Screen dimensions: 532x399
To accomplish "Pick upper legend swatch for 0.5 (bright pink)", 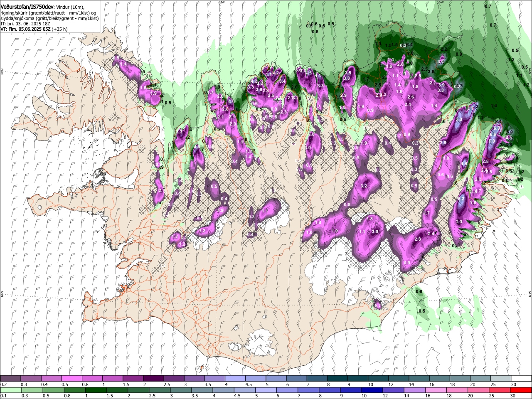I will click(x=71, y=378).
